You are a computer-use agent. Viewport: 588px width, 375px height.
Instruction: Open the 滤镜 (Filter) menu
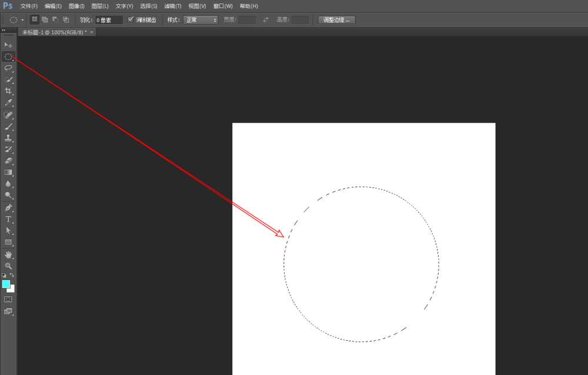pyautogui.click(x=172, y=6)
